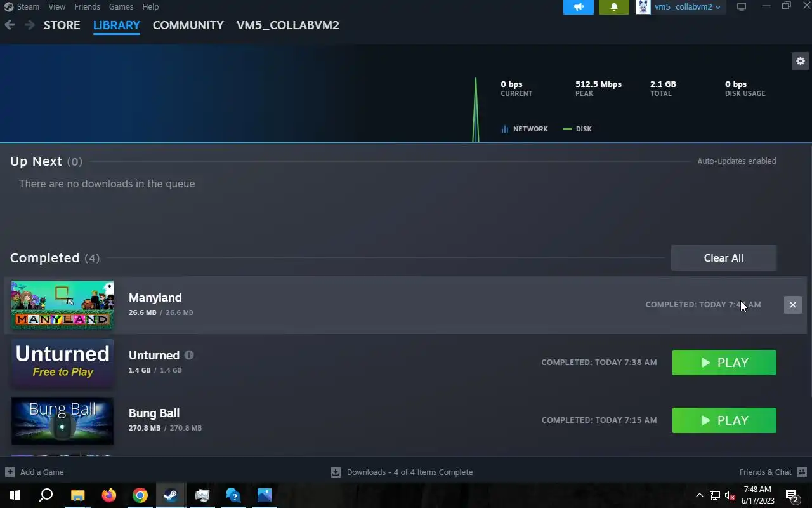Launch Firefox from taskbar

coord(108,495)
